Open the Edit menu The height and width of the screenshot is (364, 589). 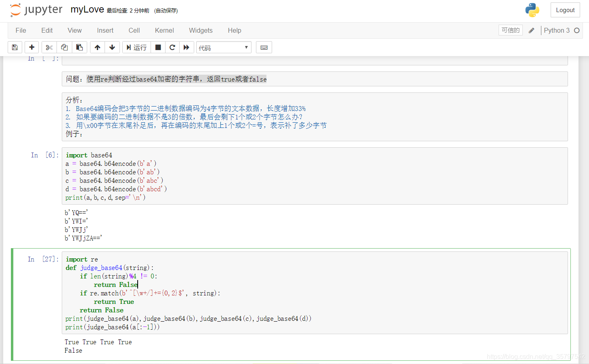coord(47,30)
